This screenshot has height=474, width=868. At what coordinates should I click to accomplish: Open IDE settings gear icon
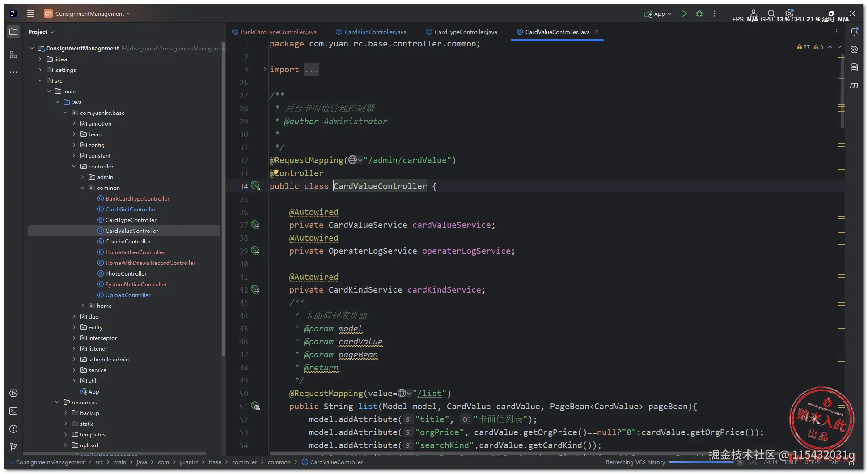789,14
